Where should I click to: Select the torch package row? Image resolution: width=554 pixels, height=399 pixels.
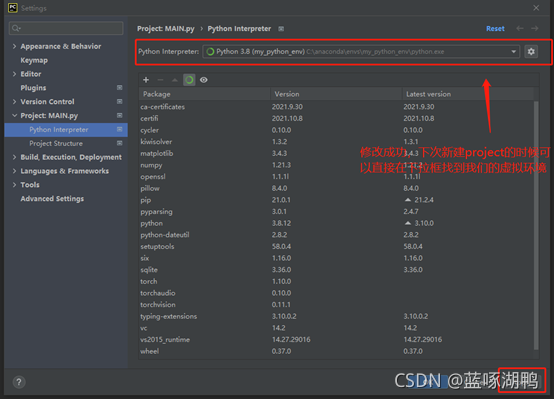[x=336, y=281]
